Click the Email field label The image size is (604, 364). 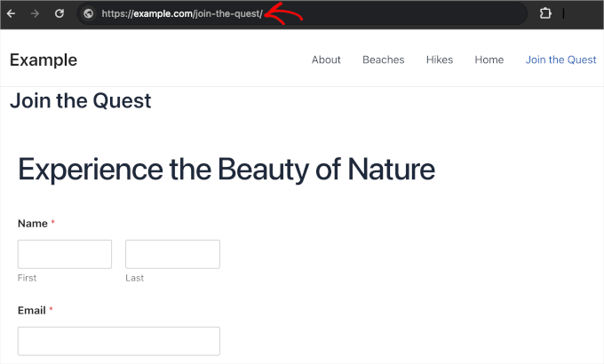click(32, 311)
